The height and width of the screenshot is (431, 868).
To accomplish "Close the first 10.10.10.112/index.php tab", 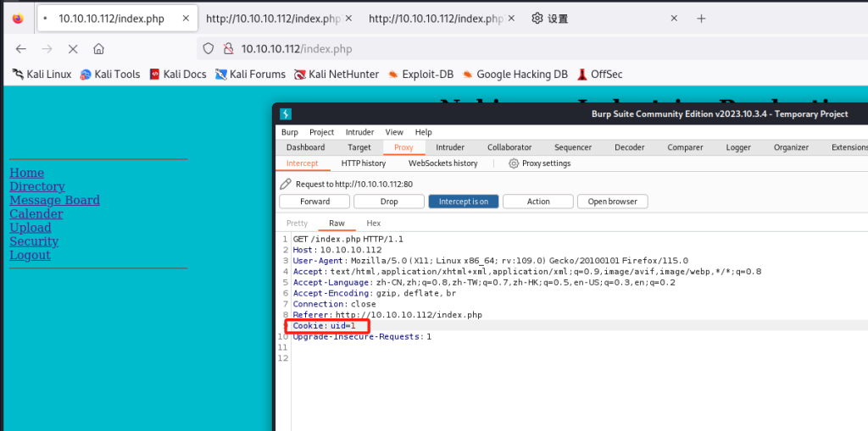I will pos(186,19).
